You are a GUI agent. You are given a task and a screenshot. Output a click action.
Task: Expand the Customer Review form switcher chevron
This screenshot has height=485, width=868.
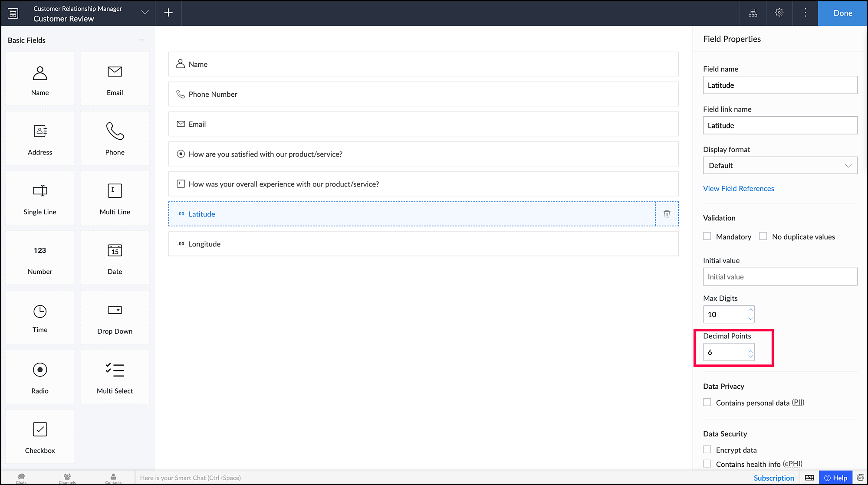pyautogui.click(x=145, y=13)
